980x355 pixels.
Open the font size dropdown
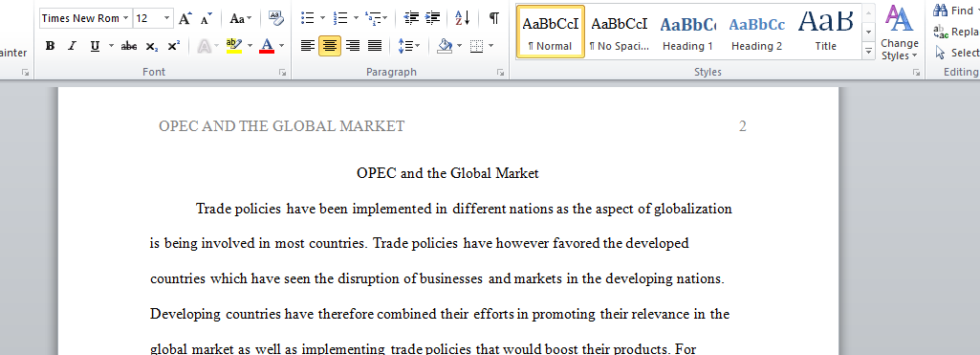(x=167, y=18)
